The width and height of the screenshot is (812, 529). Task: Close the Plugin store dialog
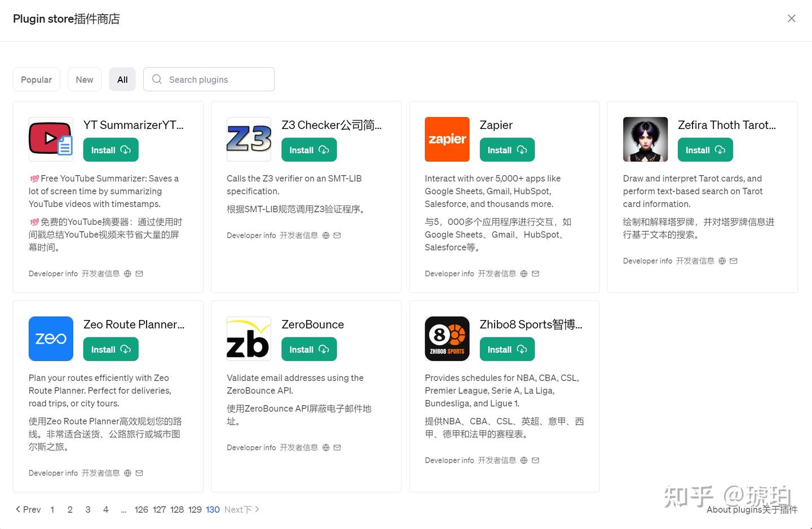792,19
